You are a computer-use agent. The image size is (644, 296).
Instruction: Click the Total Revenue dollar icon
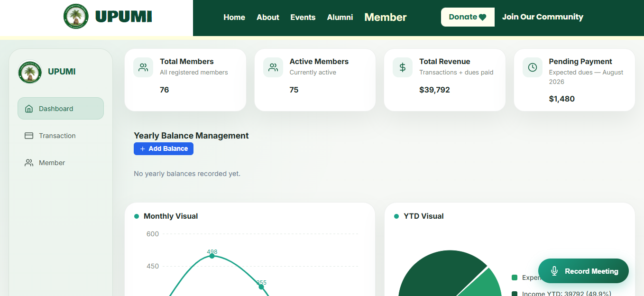coord(403,67)
